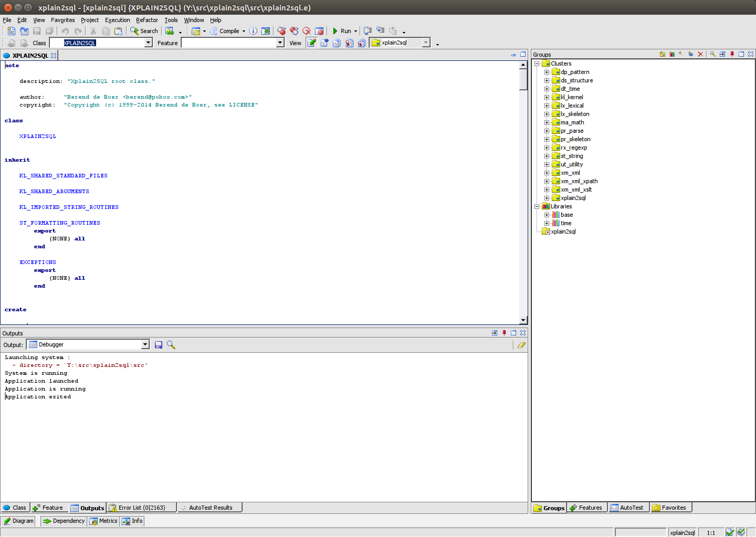The image size is (756, 537).
Task: Save output using the disk icon in Outputs panel
Action: coord(159,344)
